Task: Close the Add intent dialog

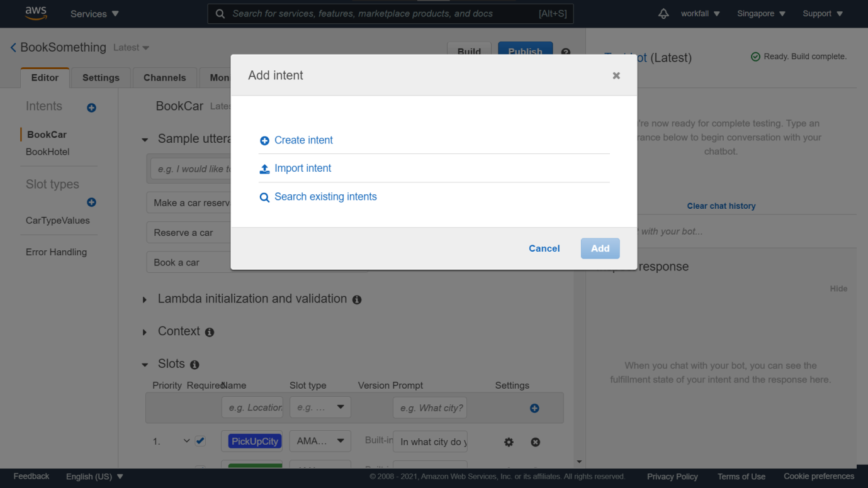Action: click(616, 75)
